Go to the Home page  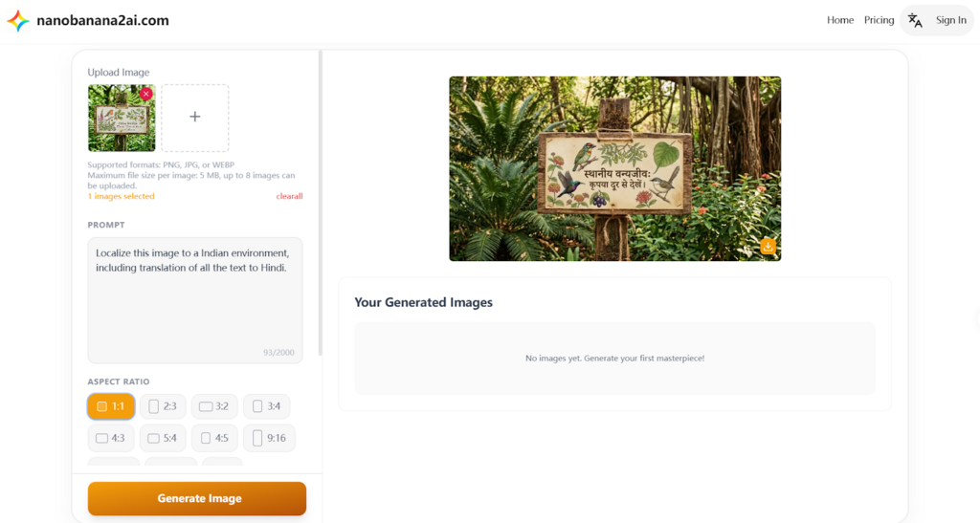point(840,20)
